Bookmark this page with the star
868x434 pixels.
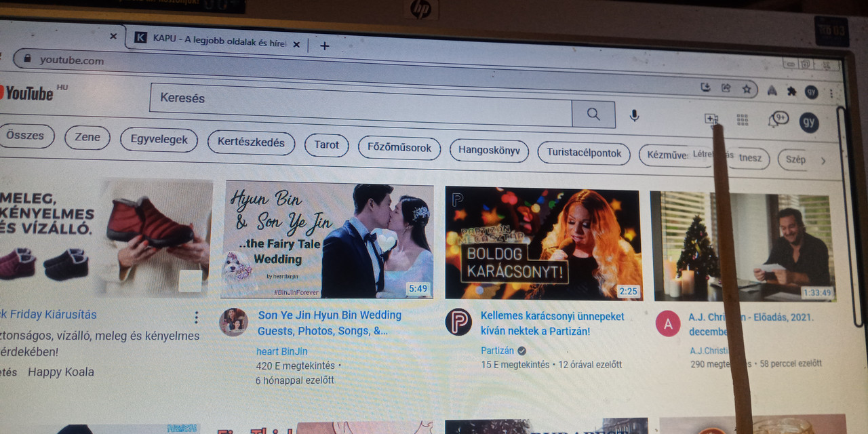747,88
